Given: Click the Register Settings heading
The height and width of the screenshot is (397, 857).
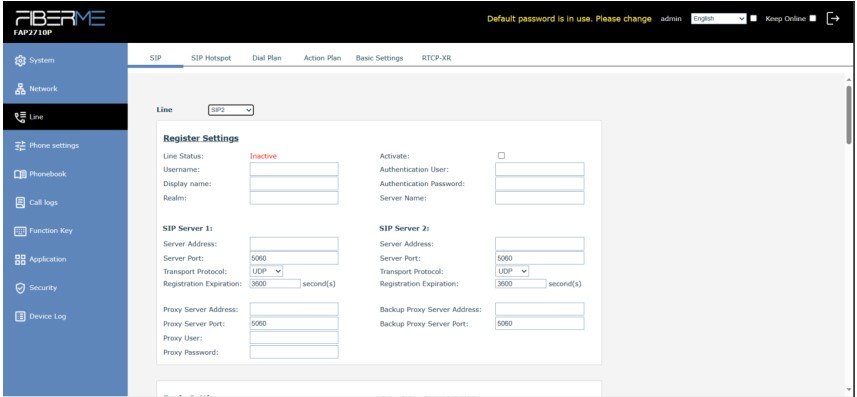Looking at the screenshot, I should click(201, 138).
